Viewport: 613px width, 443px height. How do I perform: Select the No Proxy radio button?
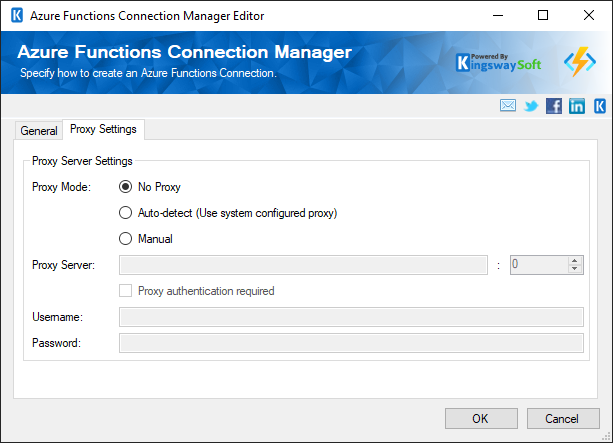[x=125, y=187]
